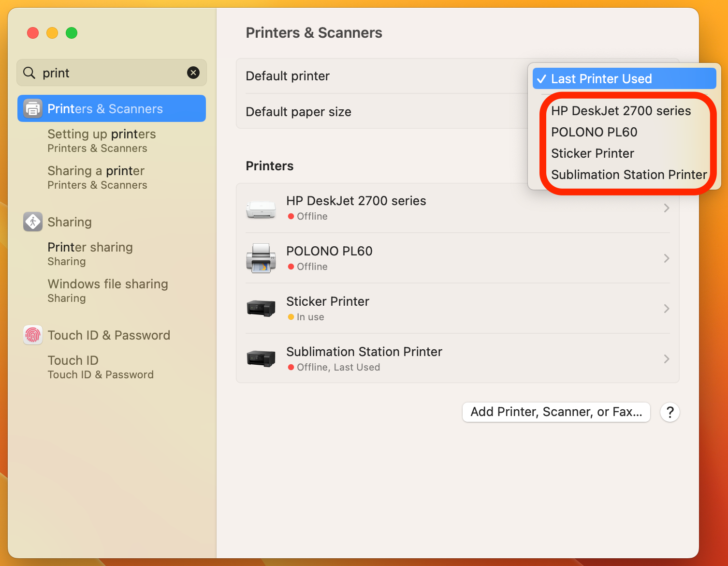The height and width of the screenshot is (566, 728).
Task: Open the help question mark button
Action: (x=670, y=412)
